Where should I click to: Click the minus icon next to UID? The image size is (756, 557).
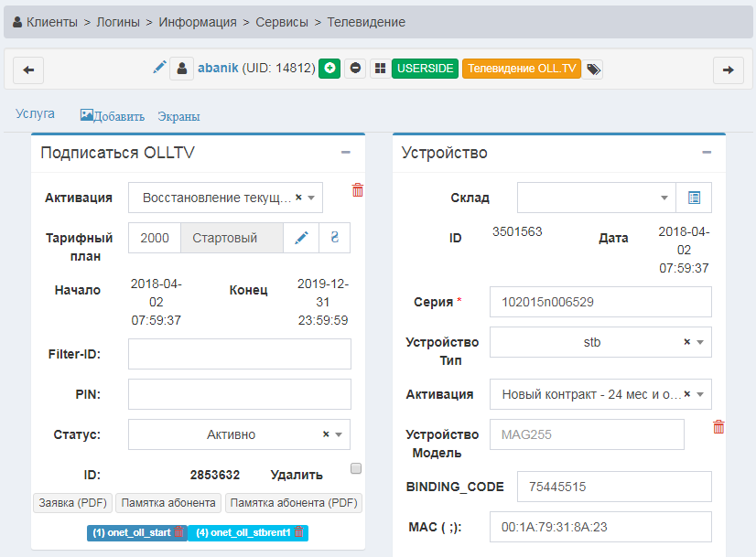(355, 69)
